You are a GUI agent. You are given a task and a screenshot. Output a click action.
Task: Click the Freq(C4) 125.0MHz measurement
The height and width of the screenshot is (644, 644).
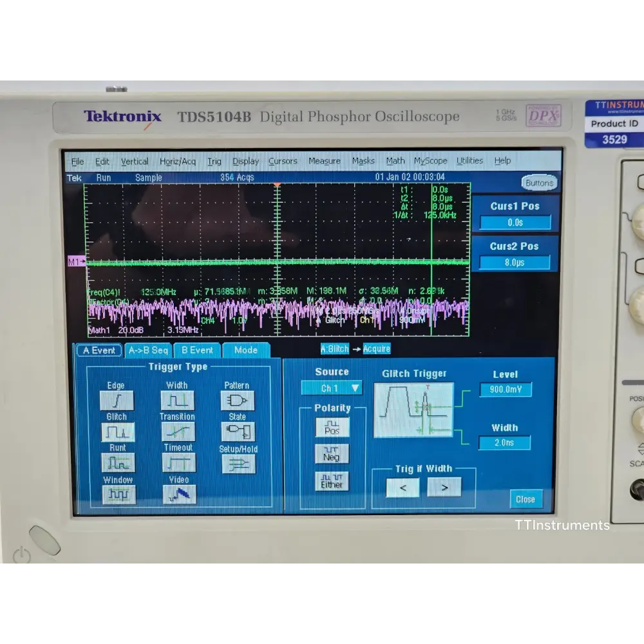click(x=132, y=292)
